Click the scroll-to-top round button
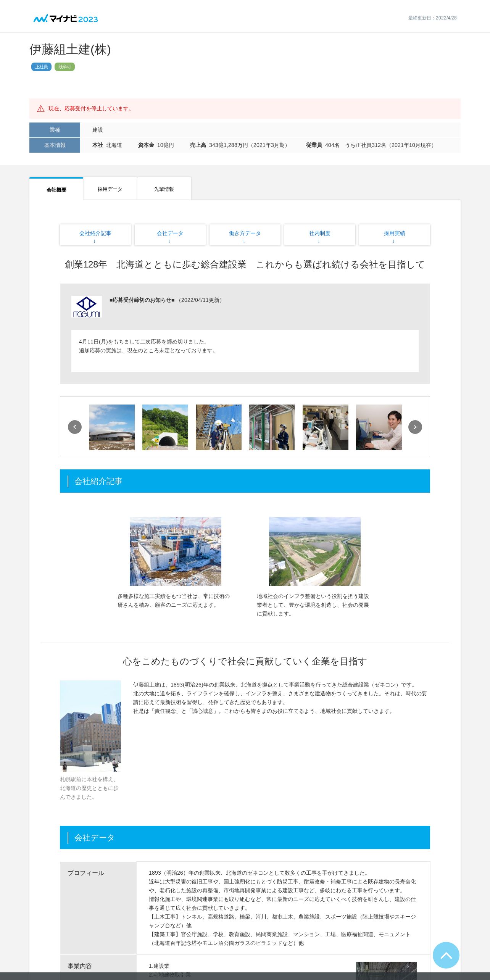 (x=446, y=955)
